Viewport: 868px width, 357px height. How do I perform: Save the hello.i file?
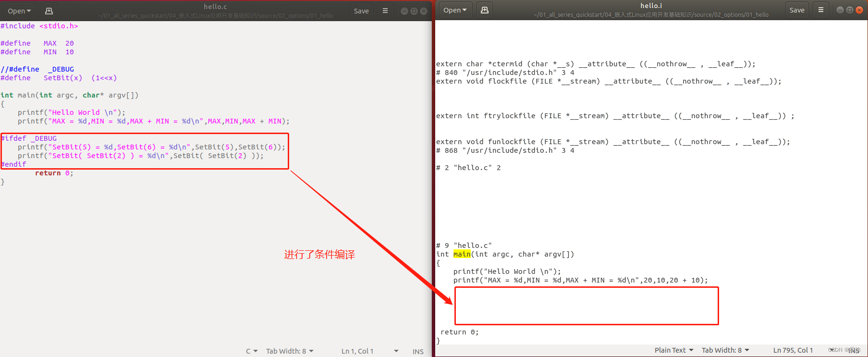[x=797, y=10]
